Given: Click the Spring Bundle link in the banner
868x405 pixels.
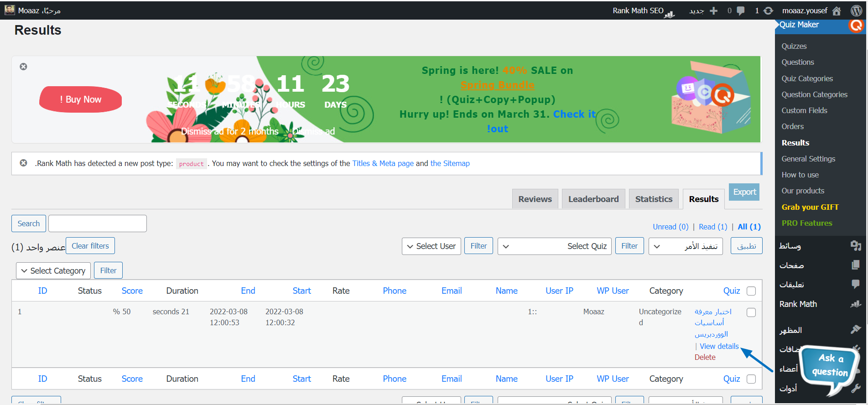Looking at the screenshot, I should tap(498, 85).
